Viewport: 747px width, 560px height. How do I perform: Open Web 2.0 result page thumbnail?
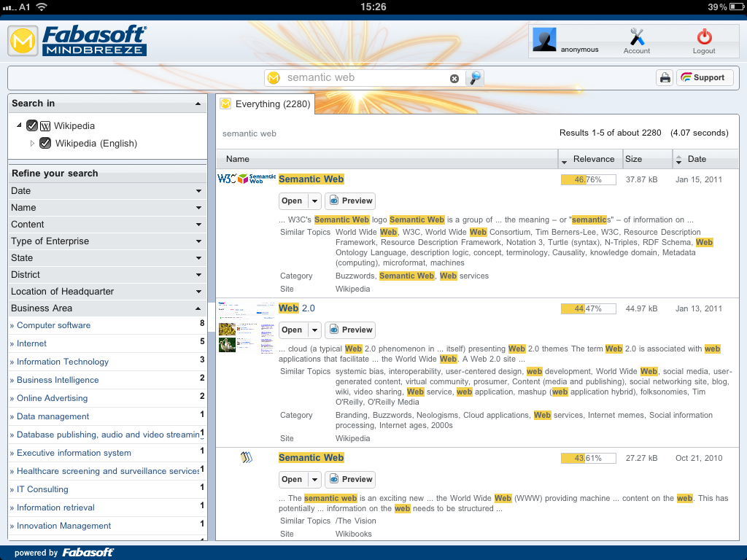click(247, 327)
